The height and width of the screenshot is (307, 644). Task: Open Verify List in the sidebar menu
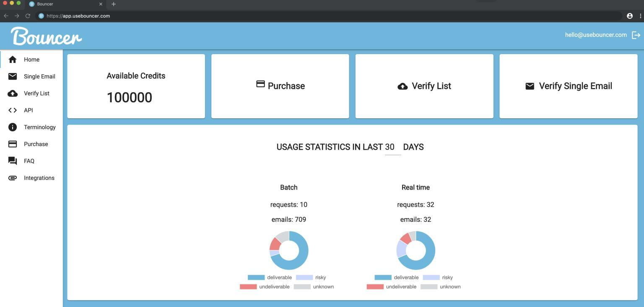point(31,93)
